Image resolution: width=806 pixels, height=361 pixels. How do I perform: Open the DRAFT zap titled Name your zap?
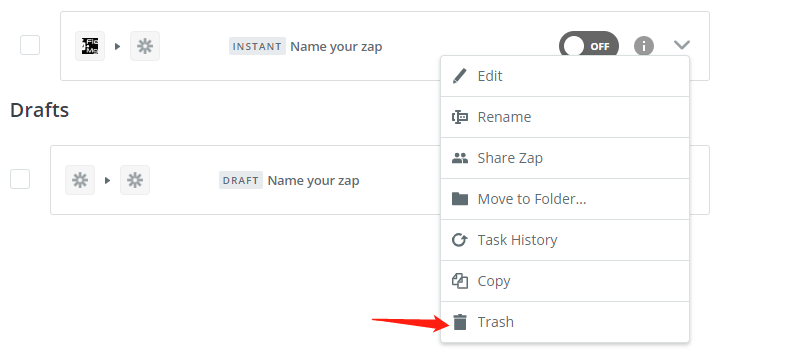click(314, 180)
